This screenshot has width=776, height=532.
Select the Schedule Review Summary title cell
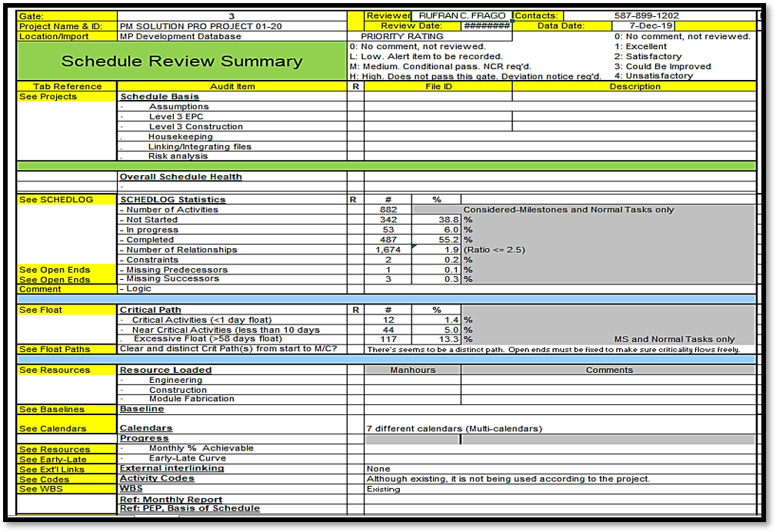tap(182, 62)
